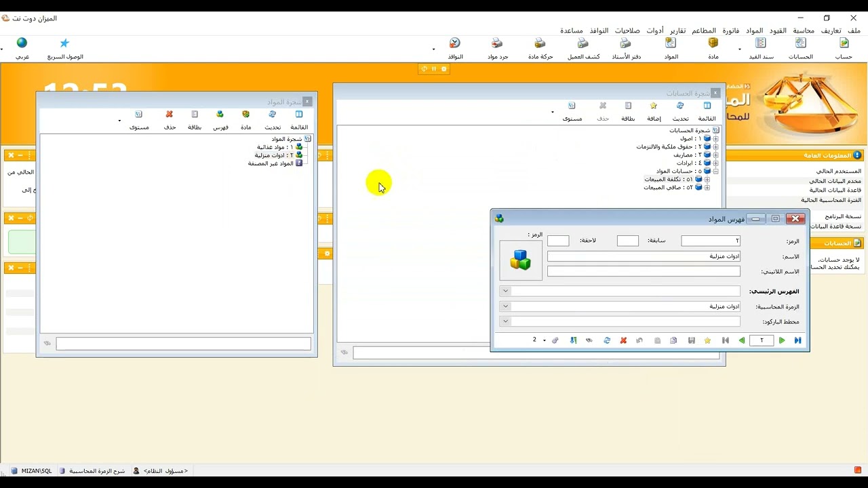The image size is (868, 488).
Task: Open the ملف (File) menu
Action: tap(854, 30)
